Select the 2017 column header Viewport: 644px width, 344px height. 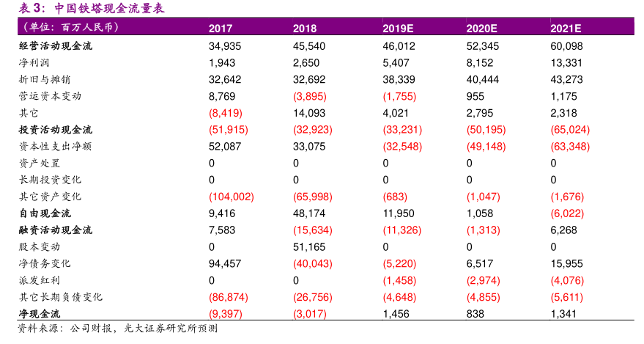(x=221, y=29)
